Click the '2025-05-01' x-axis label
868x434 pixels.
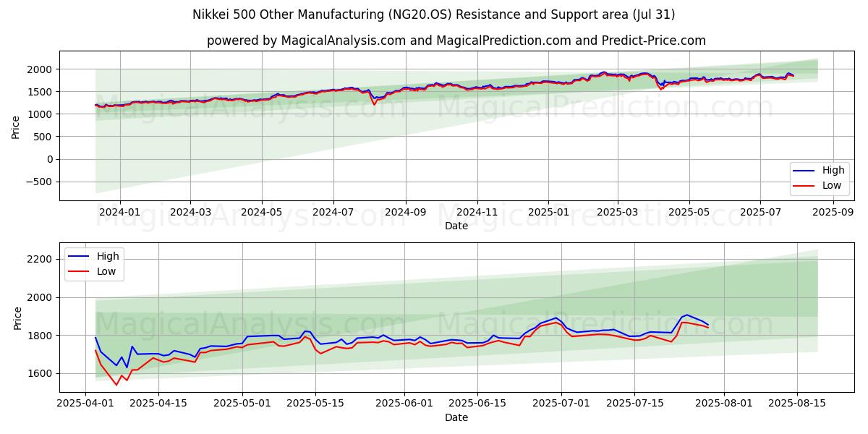click(x=242, y=404)
